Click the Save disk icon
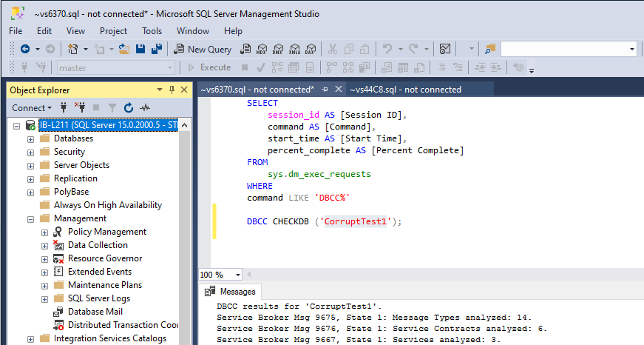Viewport: 644px width, 345px height. coord(140,50)
